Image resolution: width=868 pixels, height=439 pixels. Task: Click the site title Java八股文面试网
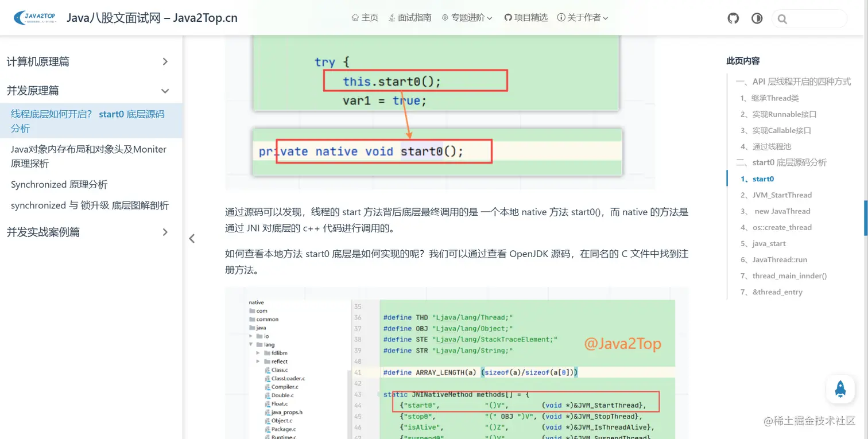(152, 18)
